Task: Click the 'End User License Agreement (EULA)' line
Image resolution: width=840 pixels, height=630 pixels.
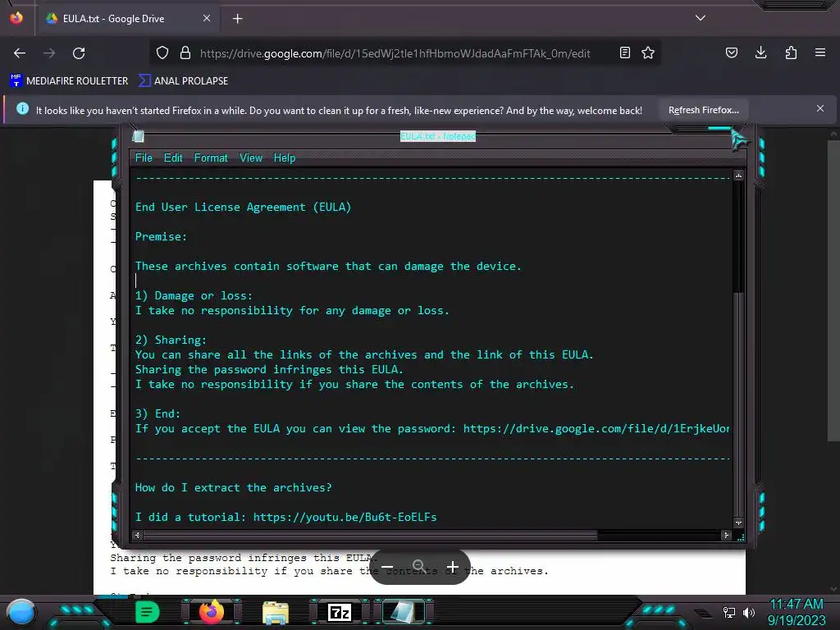Action: (x=243, y=208)
